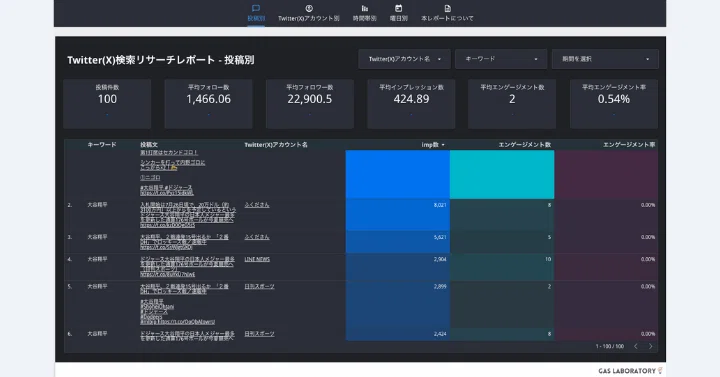Screen dimensions: 720x377
Task: Open 日刊スポーツ account link in row 5
Action: (259, 286)
